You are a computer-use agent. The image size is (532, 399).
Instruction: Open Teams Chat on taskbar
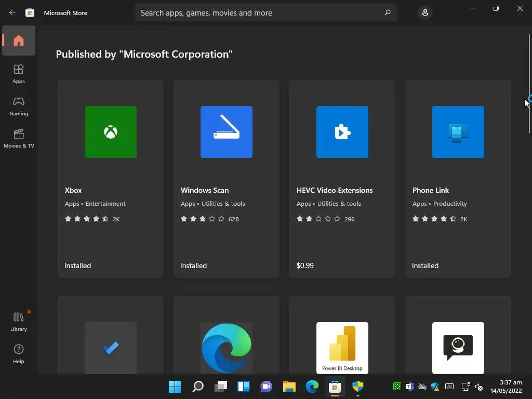coord(267,386)
